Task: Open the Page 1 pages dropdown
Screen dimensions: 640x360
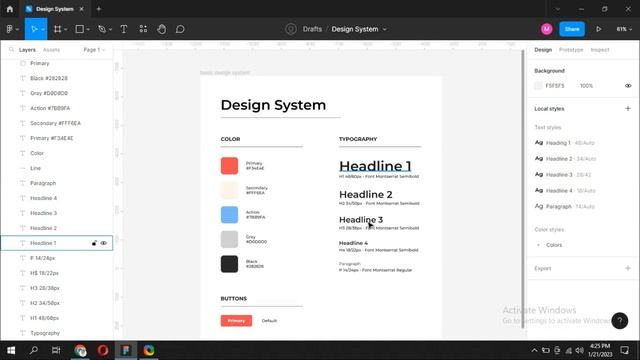Action: [94, 49]
